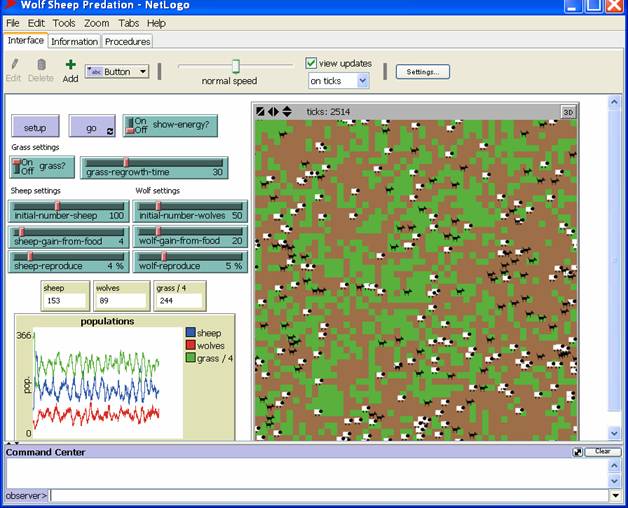Click the go button
The image size is (628, 508).
click(x=92, y=127)
